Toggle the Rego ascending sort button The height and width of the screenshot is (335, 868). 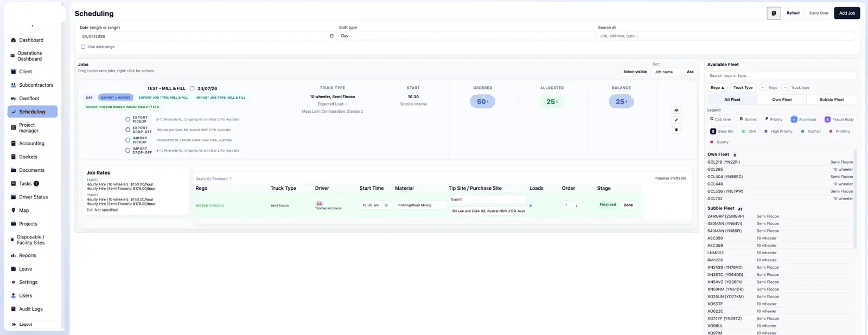click(717, 88)
